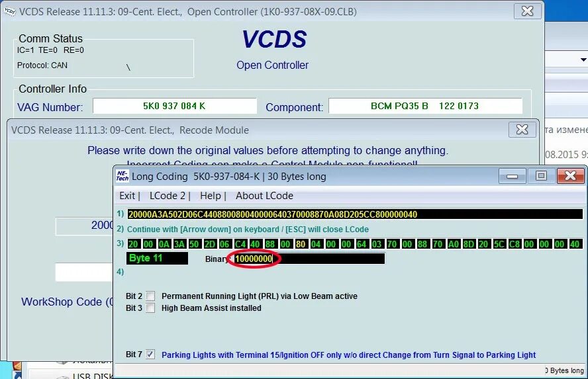The width and height of the screenshot is (588, 379).
Task: Click Permanent Running Light description text
Action: pyautogui.click(x=259, y=296)
